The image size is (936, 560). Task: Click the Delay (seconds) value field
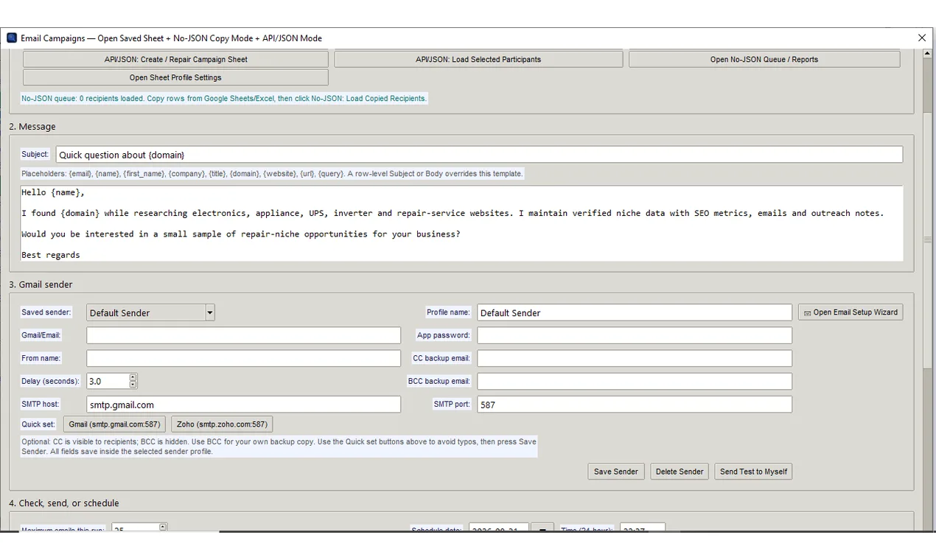pyautogui.click(x=108, y=381)
